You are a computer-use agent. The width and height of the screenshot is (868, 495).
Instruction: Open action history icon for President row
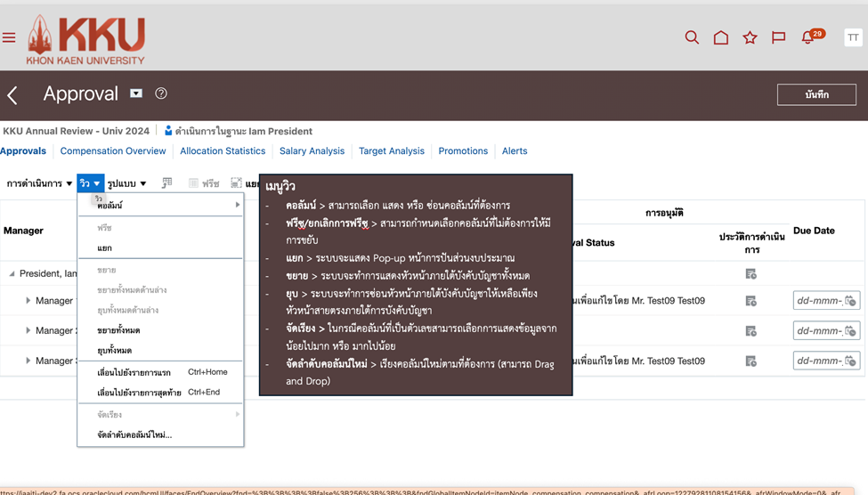[750, 274]
